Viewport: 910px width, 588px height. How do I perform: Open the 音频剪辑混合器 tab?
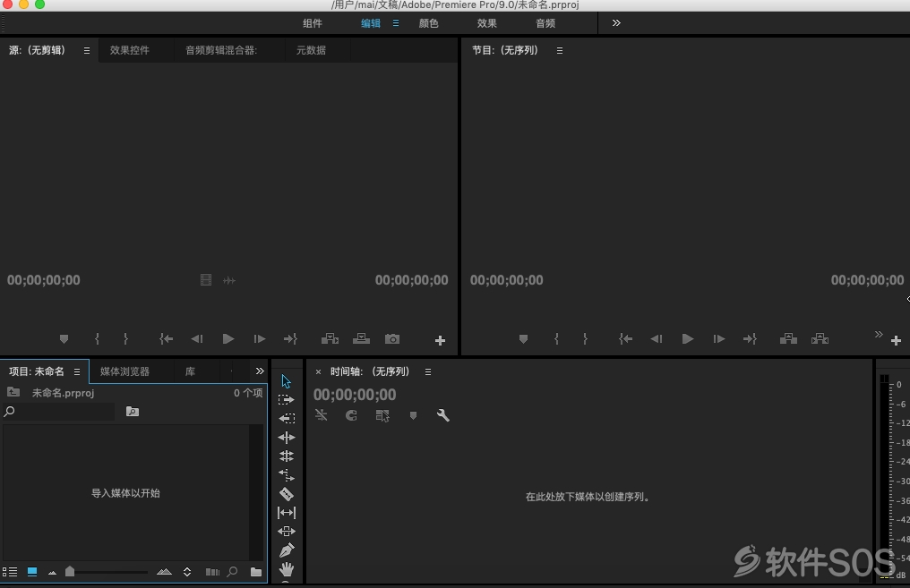(x=221, y=50)
